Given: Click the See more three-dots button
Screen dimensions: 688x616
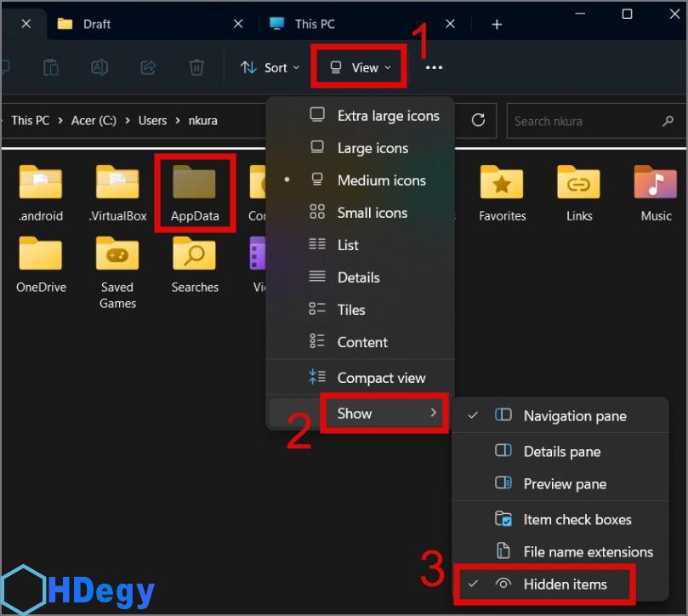Looking at the screenshot, I should (434, 67).
